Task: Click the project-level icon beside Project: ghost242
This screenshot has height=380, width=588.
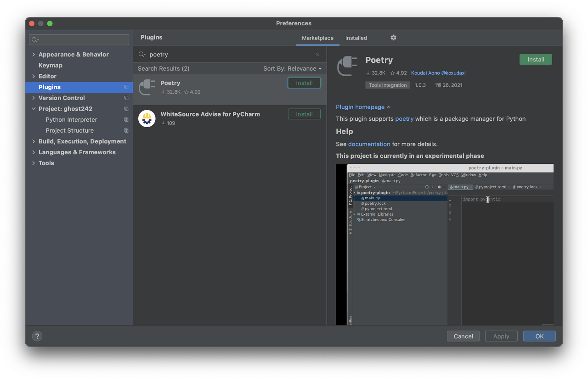Action: [126, 109]
